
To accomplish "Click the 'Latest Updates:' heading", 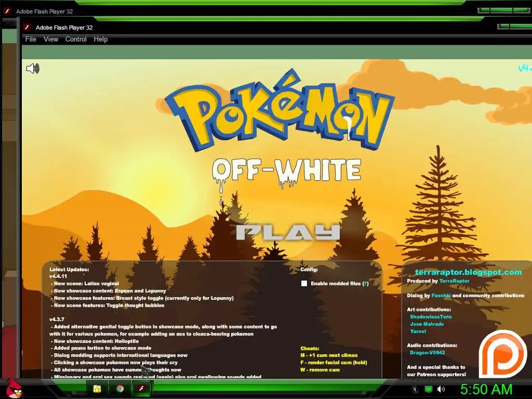I will [69, 270].
